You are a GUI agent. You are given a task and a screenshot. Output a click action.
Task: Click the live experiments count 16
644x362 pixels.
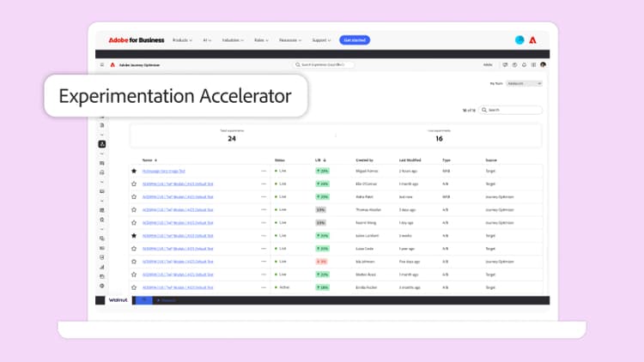439,139
